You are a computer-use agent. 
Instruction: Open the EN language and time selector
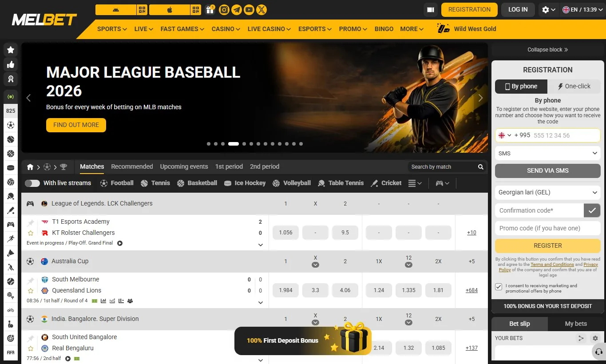point(582,9)
